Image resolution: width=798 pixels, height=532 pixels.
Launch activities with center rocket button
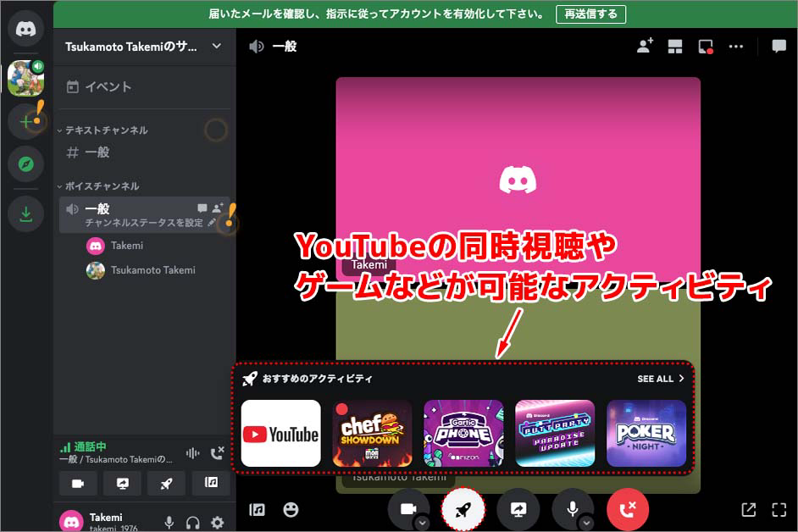tap(463, 509)
